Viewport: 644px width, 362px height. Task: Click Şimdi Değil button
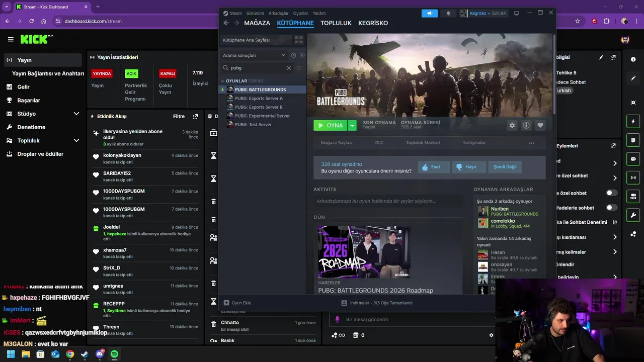tap(505, 167)
